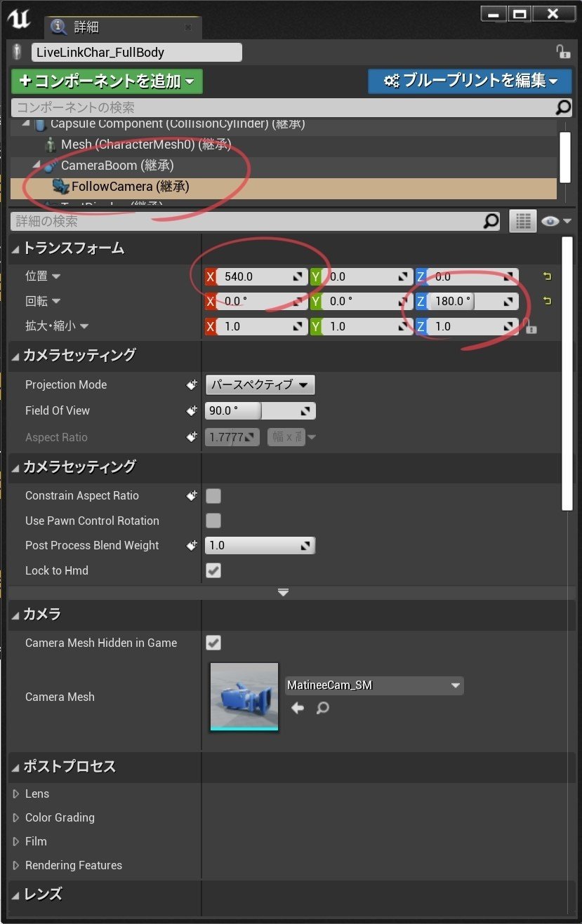Open the Projection Mode dropdown
This screenshot has height=924, width=582.
[x=260, y=384]
